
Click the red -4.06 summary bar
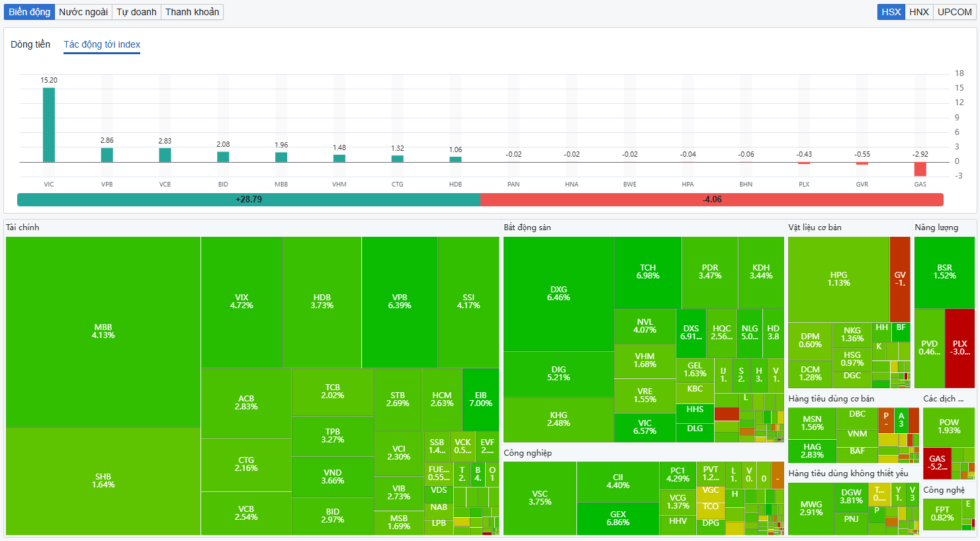tap(712, 199)
